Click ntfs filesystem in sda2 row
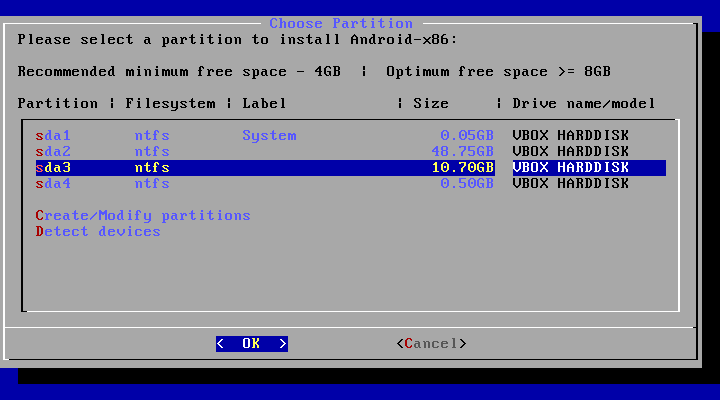Screen dimensions: 720x400 (x=152, y=152)
